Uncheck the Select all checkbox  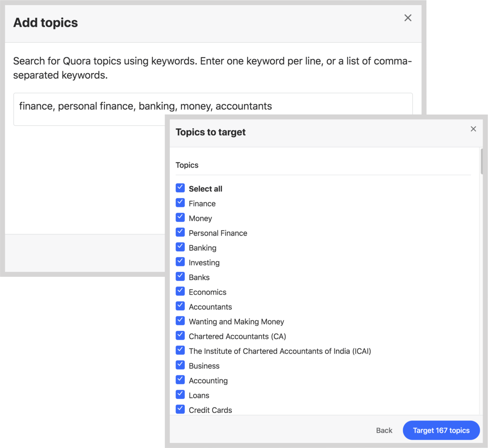coord(180,188)
